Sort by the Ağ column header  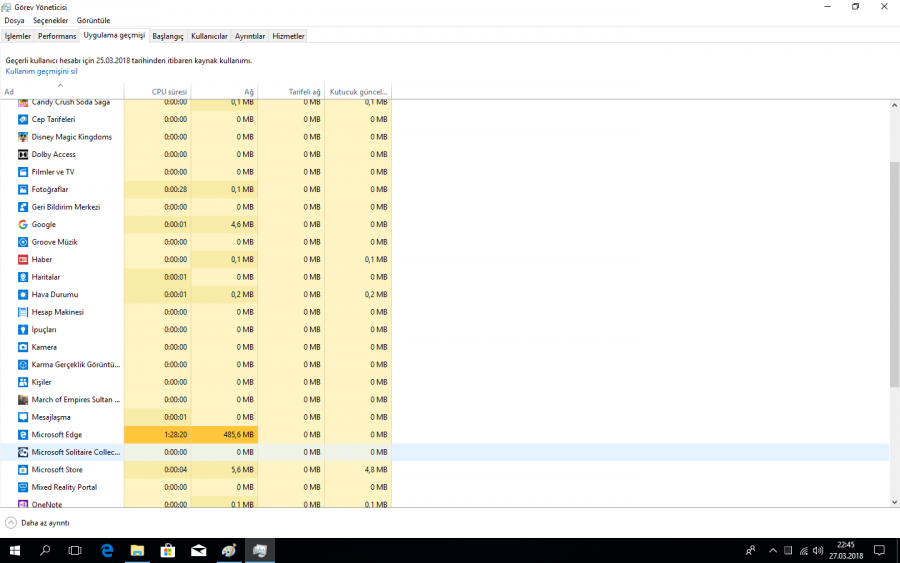[224, 91]
